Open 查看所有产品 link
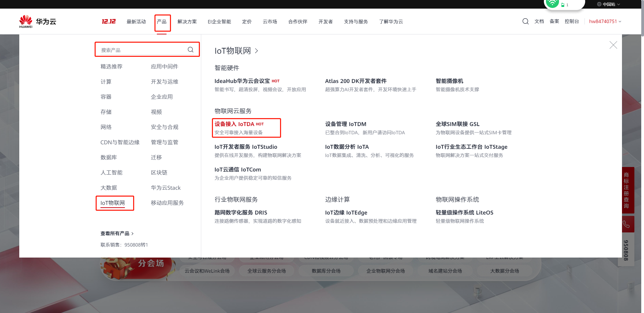644x313 pixels. (117, 233)
